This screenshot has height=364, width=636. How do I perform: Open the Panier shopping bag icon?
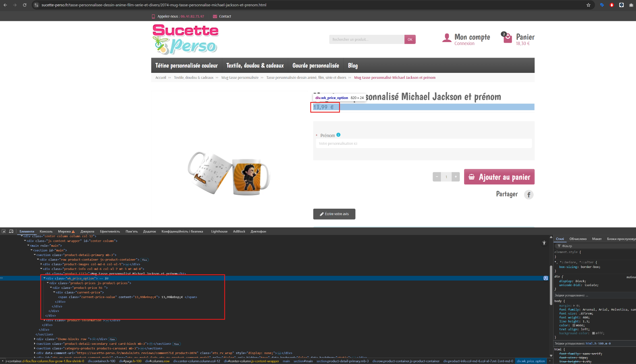click(x=507, y=38)
